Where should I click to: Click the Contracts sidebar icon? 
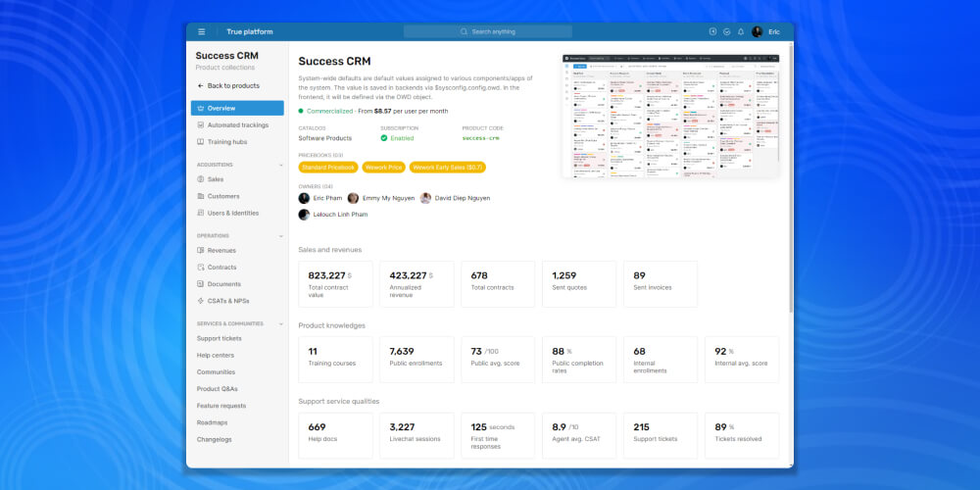tap(201, 267)
